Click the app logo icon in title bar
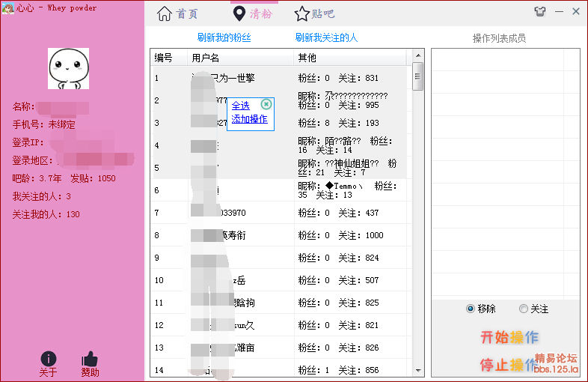Screen dimensions: 588x382 coord(7,8)
